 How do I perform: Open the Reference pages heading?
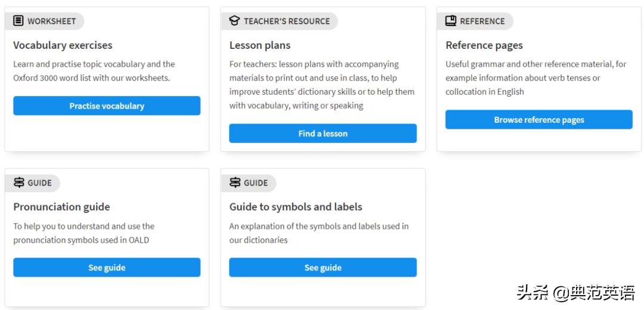click(484, 45)
